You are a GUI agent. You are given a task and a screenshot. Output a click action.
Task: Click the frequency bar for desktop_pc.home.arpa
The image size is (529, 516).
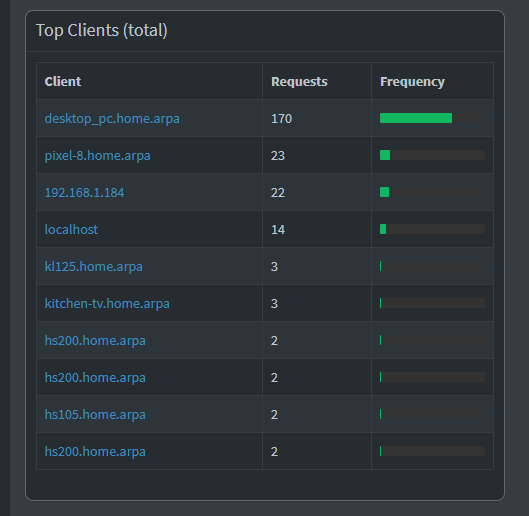point(433,118)
